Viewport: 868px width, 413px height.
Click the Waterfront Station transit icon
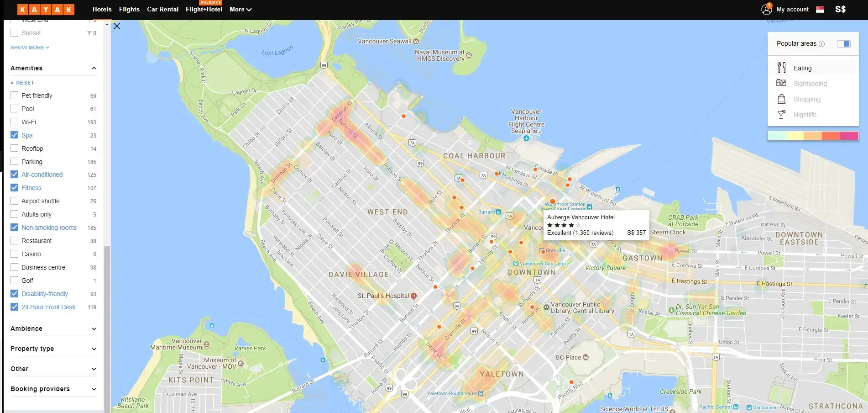589,206
